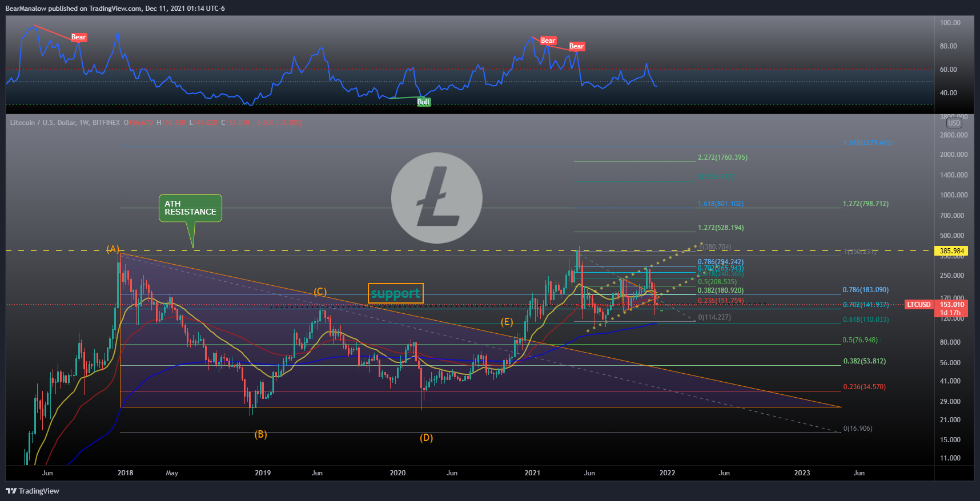Image resolution: width=980 pixels, height=501 pixels.
Task: Select the 0.236(34.570) Fibonacci label
Action: 865,387
